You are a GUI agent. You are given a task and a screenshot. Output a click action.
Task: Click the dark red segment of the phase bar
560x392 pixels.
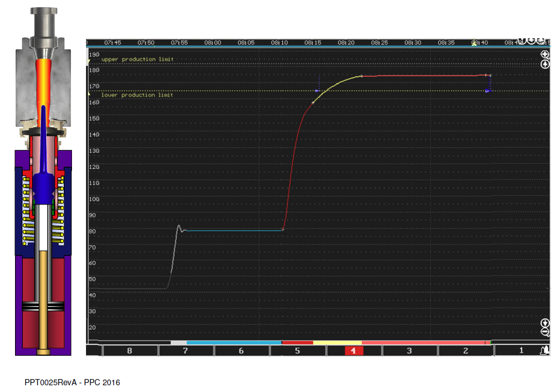pyautogui.click(x=297, y=343)
